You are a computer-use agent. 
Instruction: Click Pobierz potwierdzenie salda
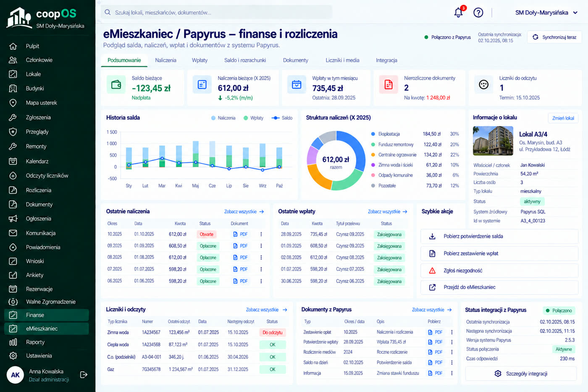click(499, 237)
